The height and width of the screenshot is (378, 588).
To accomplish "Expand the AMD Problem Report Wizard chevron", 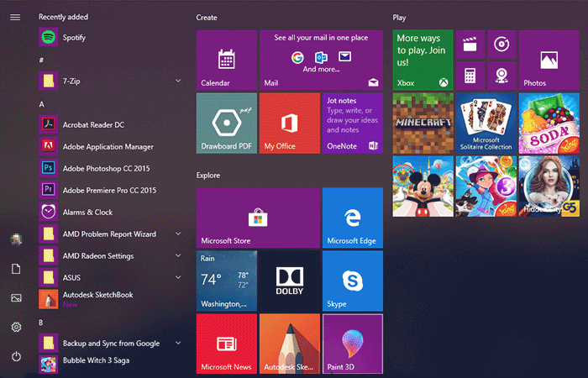I will pos(178,234).
